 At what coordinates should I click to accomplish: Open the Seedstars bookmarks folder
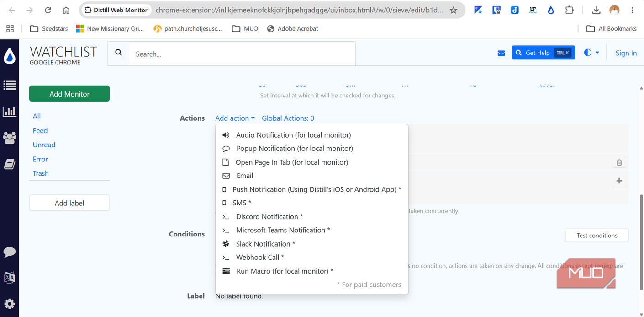[x=49, y=28]
